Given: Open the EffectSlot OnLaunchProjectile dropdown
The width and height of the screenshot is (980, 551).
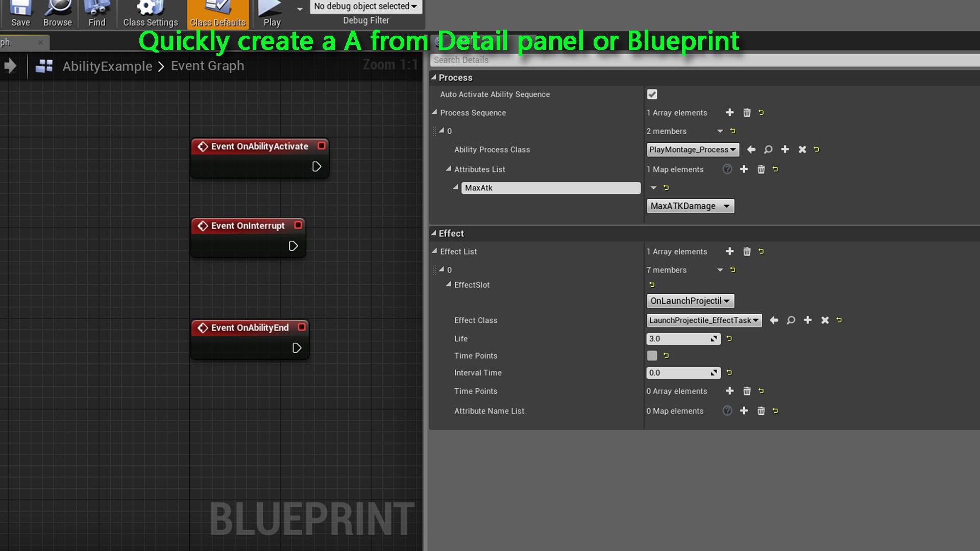Looking at the screenshot, I should tap(690, 300).
